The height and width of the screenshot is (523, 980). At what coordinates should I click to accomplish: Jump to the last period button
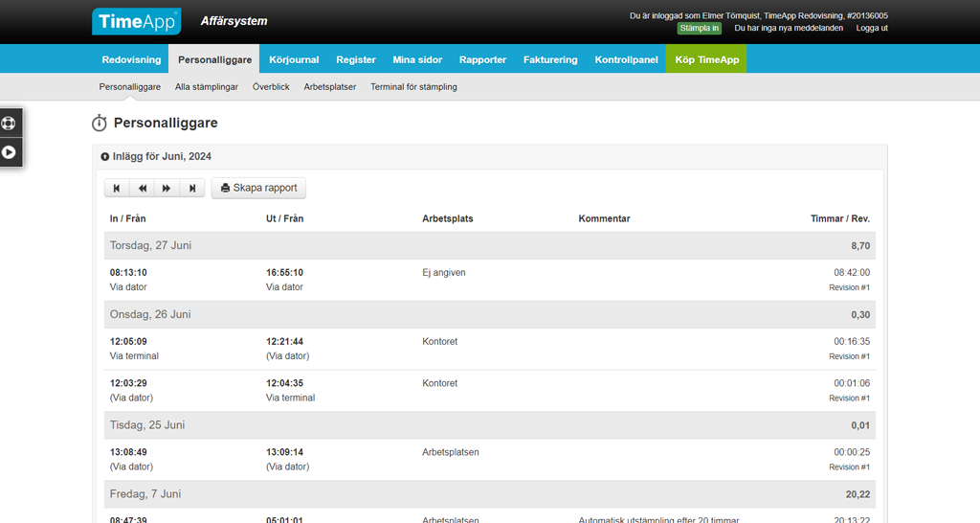pos(192,189)
